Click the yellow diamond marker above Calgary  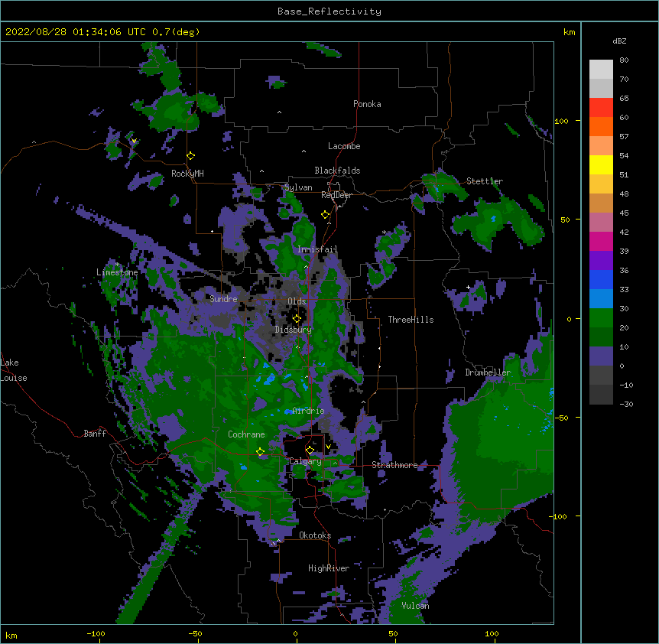pos(310,450)
